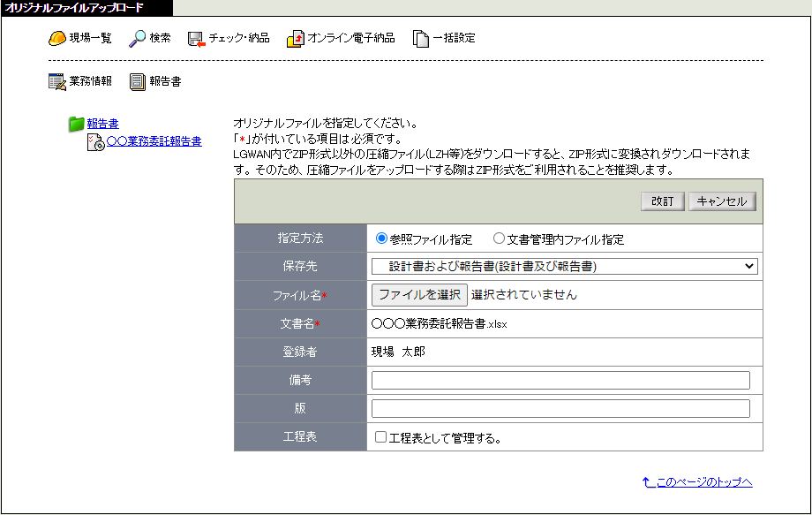This screenshot has width=812, height=515.
Task: Click the 〇〇業務委託報告書 file icon
Action: 96,142
